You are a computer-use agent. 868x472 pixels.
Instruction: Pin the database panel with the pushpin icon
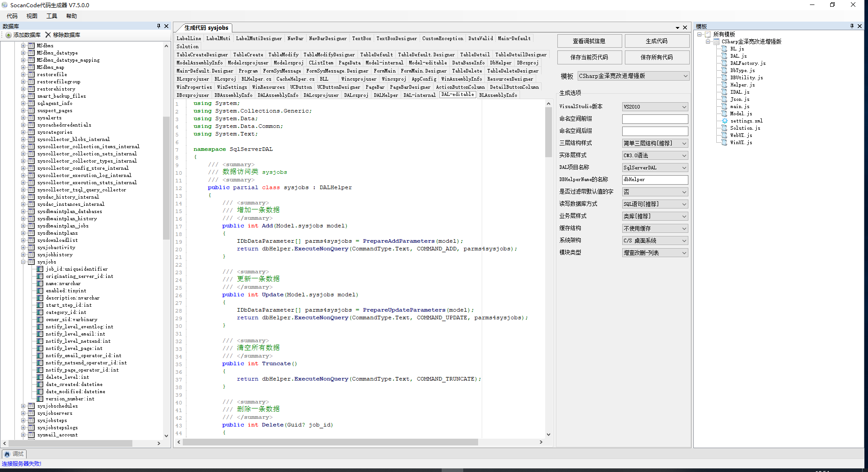tap(158, 26)
